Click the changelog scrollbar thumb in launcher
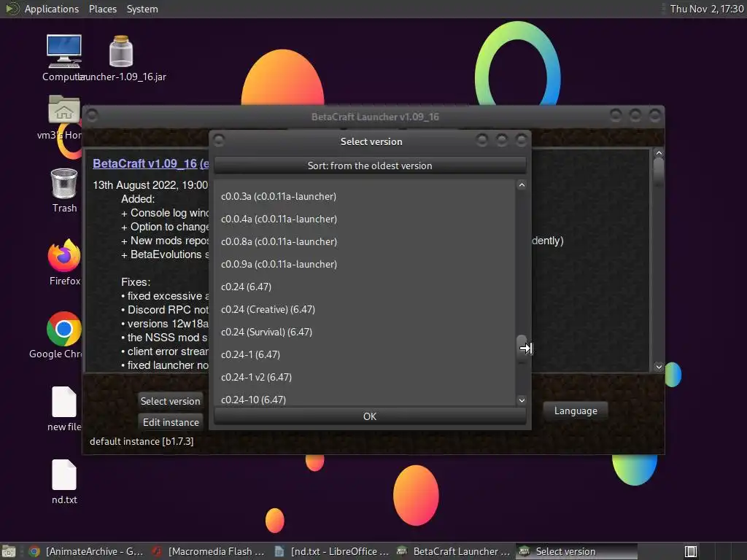 coord(659,171)
